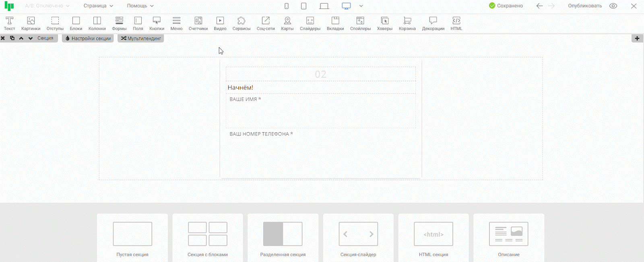
Task: Insert a Формы form element
Action: (x=119, y=23)
